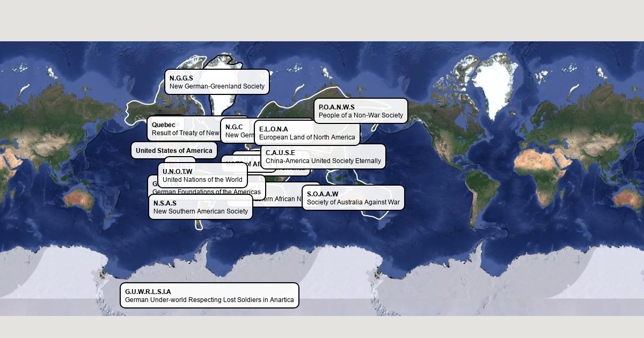Select U.N.O.T.W United Nations of the World
The width and height of the screenshot is (644, 338).
[x=202, y=175]
